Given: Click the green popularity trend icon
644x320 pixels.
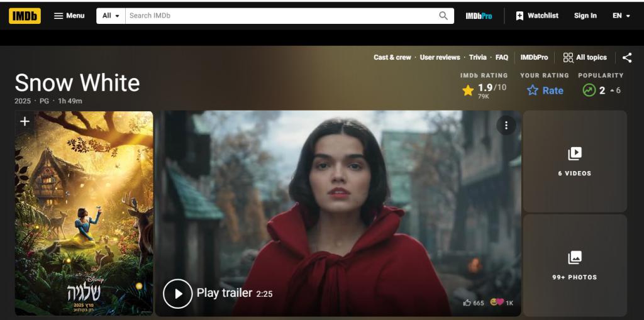Looking at the screenshot, I should click(x=589, y=91).
